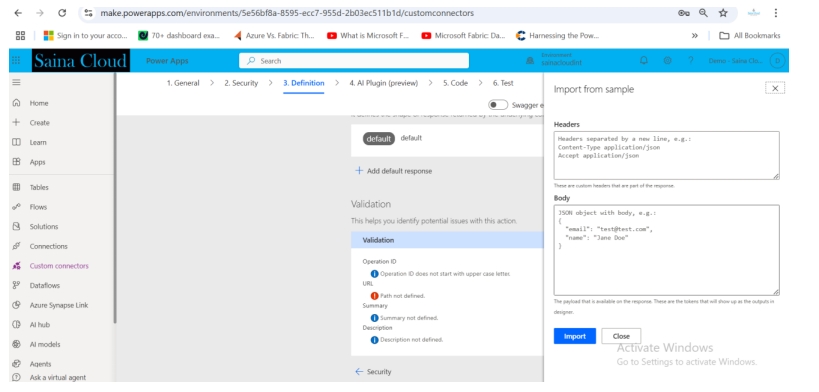Screen dimensions: 819x392
Task: Open 'Sign in to your acco...' bookmark
Action: pos(85,36)
